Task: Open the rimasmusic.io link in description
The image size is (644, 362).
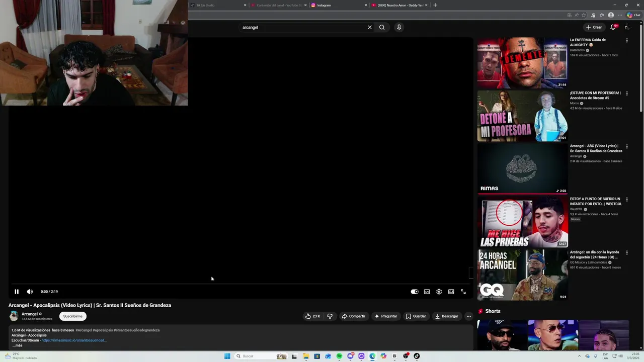Action: click(x=74, y=340)
